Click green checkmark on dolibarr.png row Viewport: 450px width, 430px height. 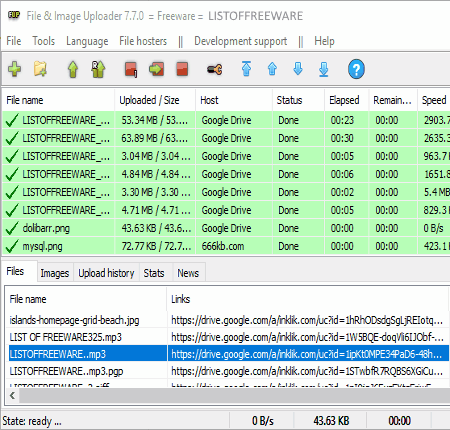click(x=12, y=228)
